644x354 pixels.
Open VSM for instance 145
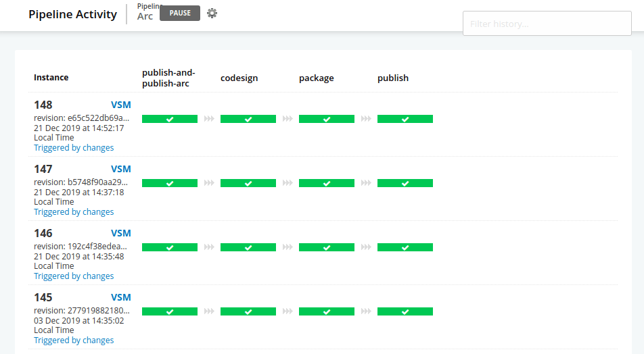pyautogui.click(x=121, y=297)
